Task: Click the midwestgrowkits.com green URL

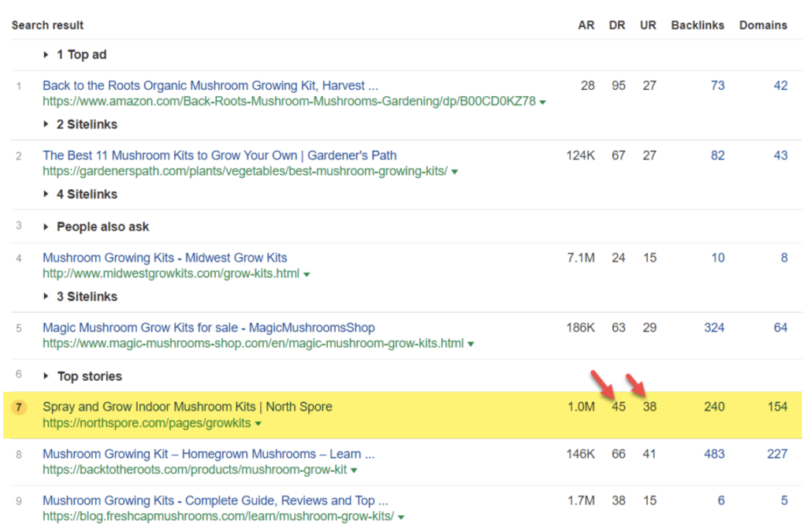Action: [171, 273]
